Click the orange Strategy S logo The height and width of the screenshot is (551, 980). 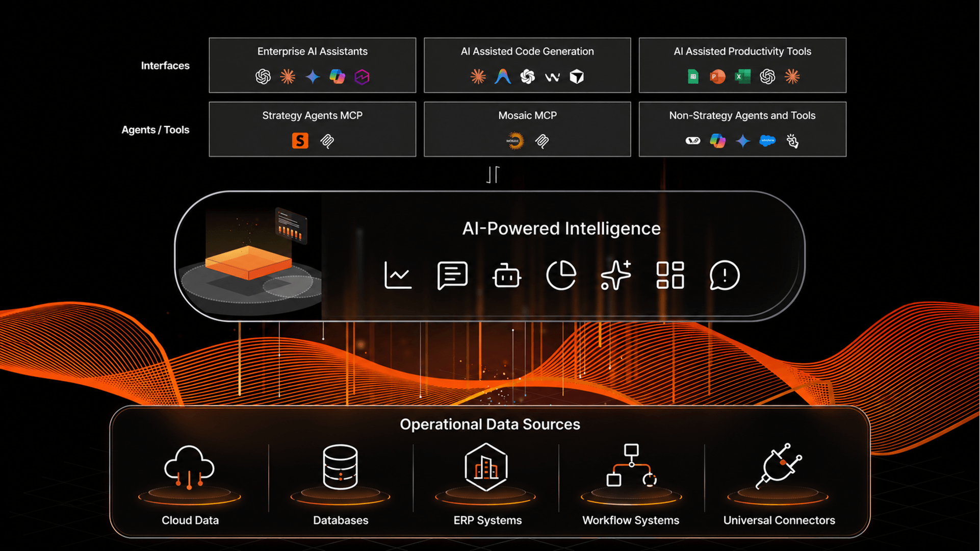click(300, 141)
